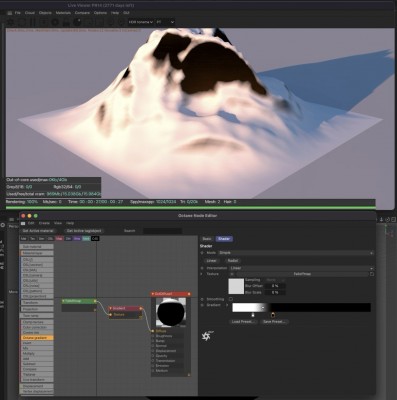Toggle the checkbox at the end of the Texture row

(x=372, y=274)
